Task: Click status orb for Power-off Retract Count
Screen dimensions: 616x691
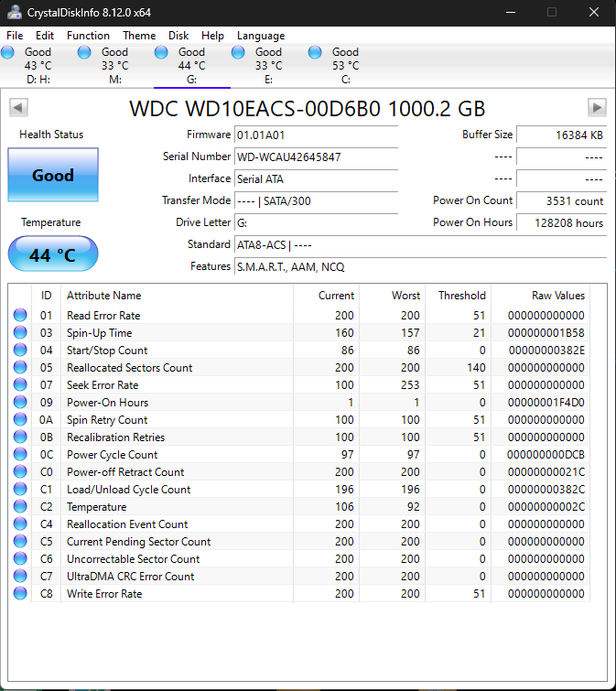Action: click(20, 471)
